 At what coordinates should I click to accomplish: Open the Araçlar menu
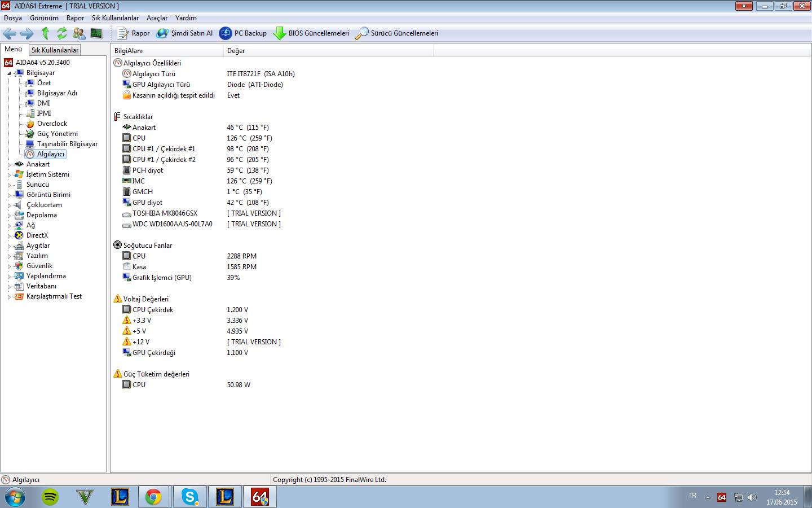[x=157, y=18]
